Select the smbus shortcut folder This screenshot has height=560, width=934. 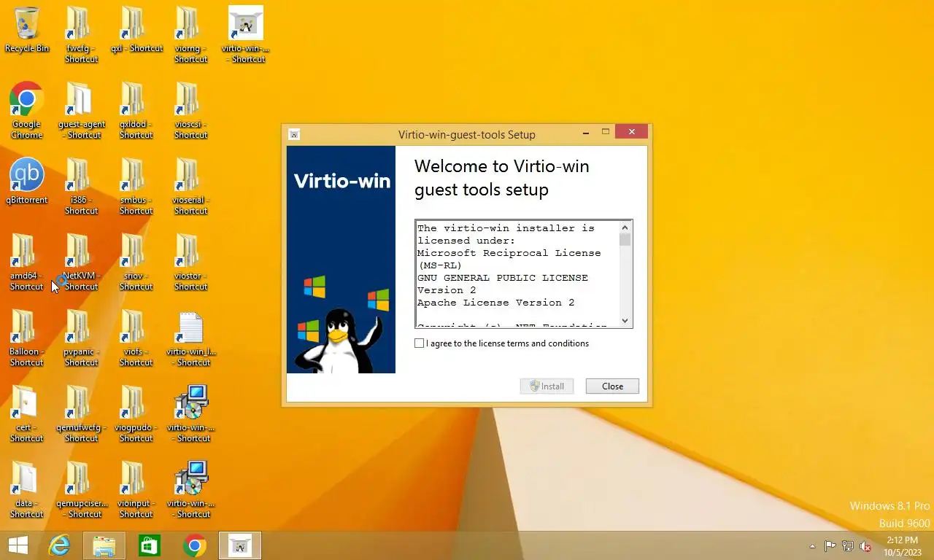pos(136,187)
